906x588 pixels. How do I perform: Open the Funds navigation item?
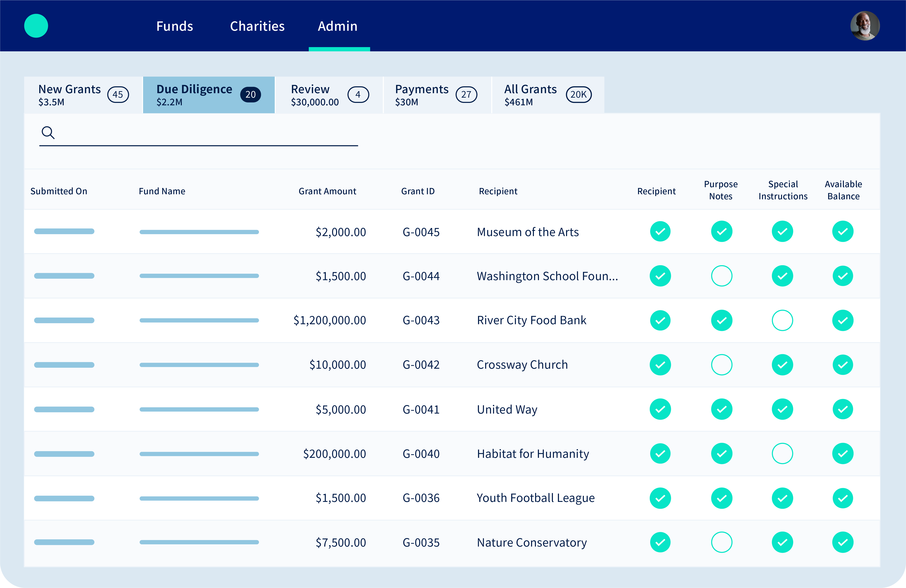tap(175, 26)
